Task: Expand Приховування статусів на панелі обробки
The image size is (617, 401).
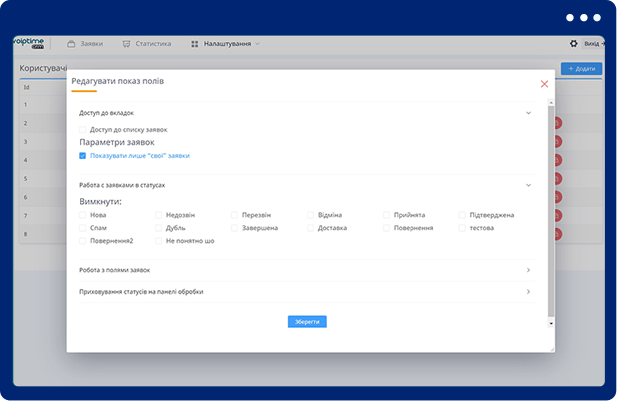Action: 528,292
